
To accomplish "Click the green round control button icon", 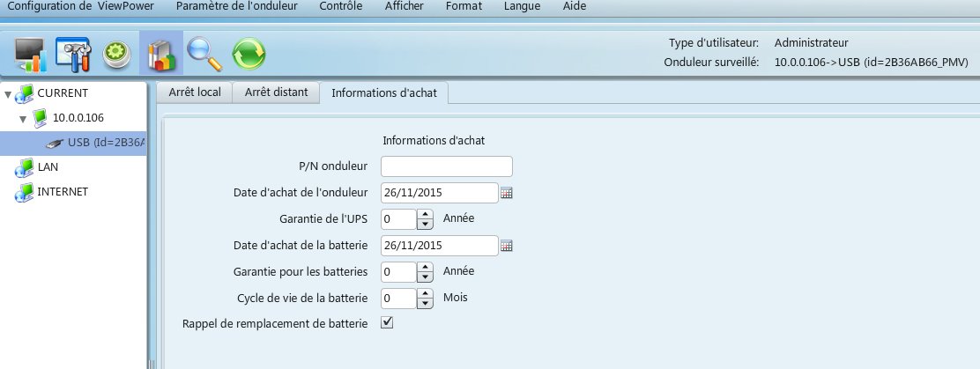I will pyautogui.click(x=116, y=54).
